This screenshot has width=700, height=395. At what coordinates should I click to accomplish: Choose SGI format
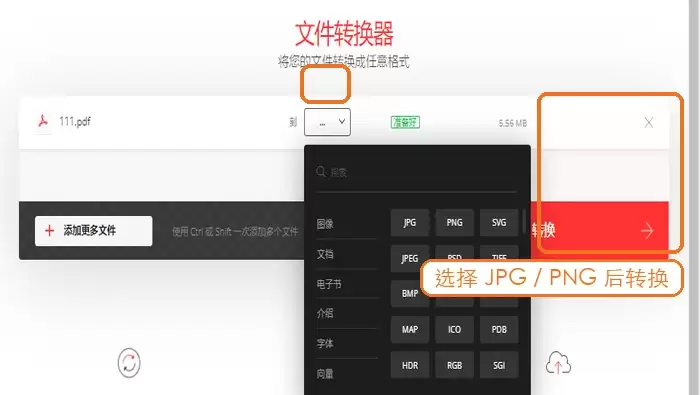pos(499,365)
